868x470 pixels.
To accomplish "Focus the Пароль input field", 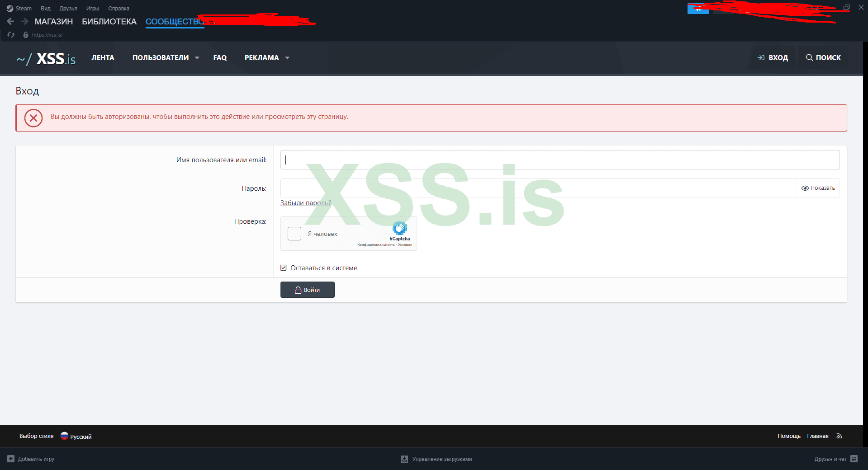I will click(x=538, y=188).
